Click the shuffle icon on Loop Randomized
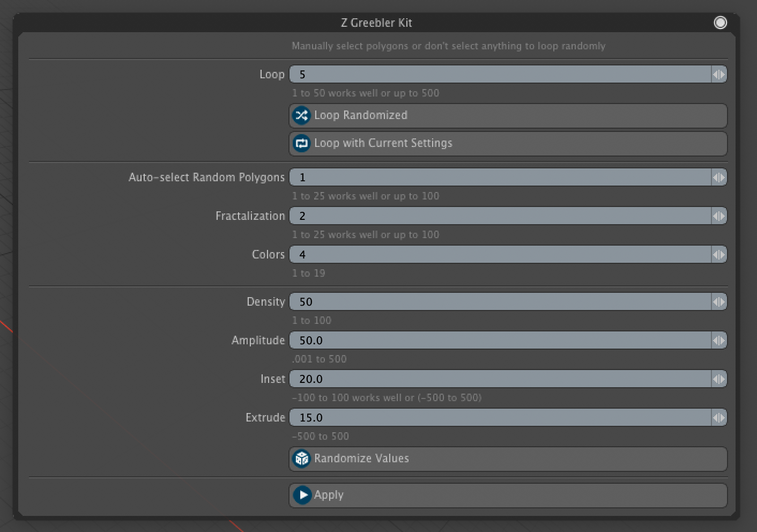757x532 pixels. point(301,115)
